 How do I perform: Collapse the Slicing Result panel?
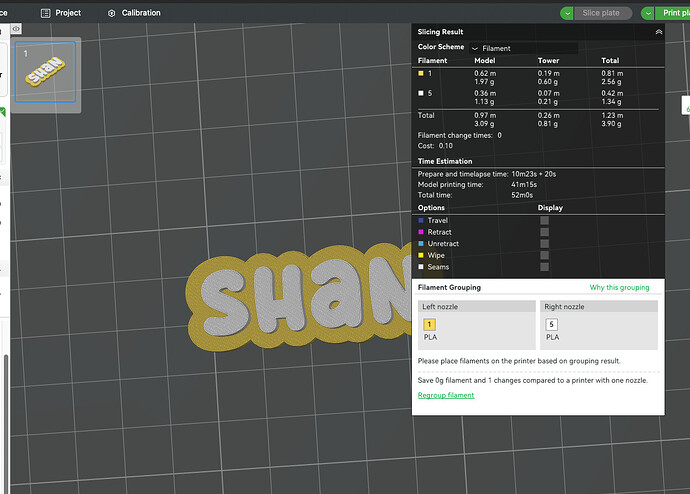658,32
